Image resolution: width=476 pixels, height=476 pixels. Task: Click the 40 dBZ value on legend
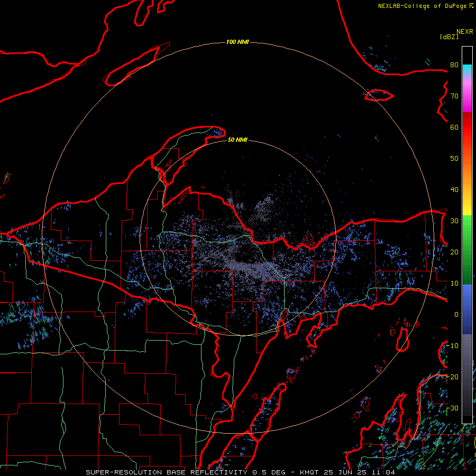(x=454, y=190)
